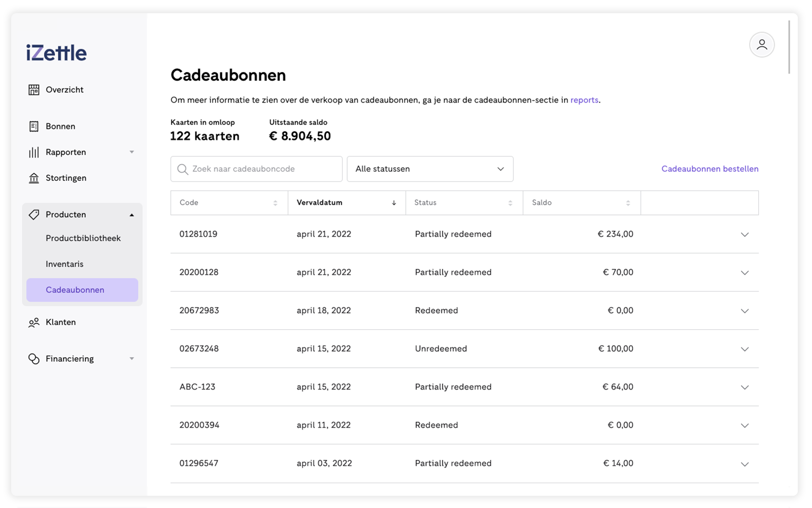Open the Alle statussen dropdown
Image resolution: width=812 pixels, height=508 pixels.
click(430, 169)
